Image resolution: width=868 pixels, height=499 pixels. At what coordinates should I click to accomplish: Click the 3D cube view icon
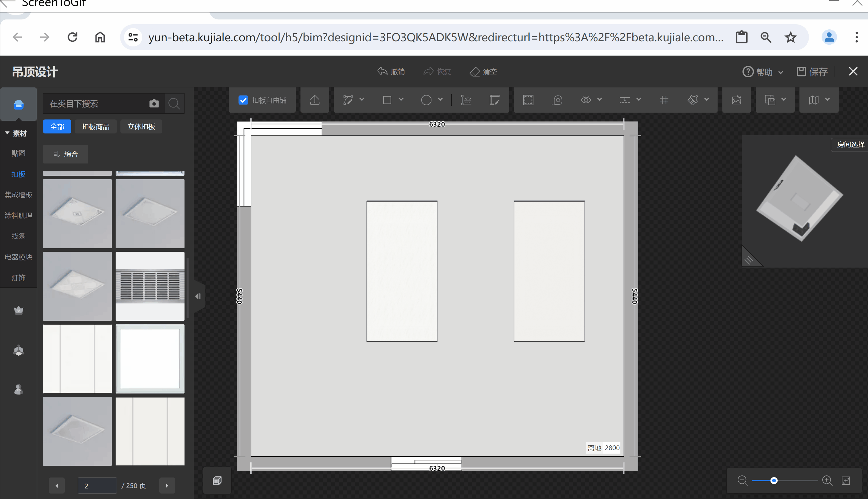217,481
